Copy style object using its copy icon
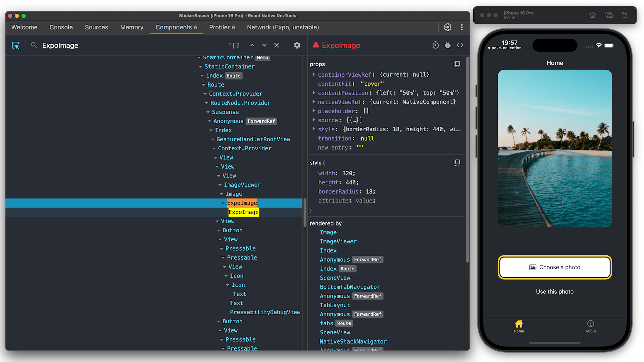Viewport: 644px width, 362px height. (x=457, y=163)
